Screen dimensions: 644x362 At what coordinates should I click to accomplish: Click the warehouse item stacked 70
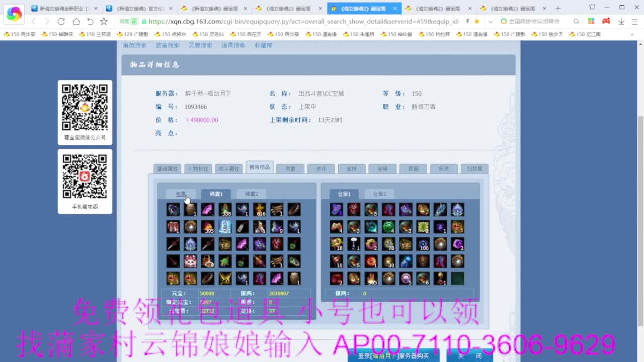(388, 244)
